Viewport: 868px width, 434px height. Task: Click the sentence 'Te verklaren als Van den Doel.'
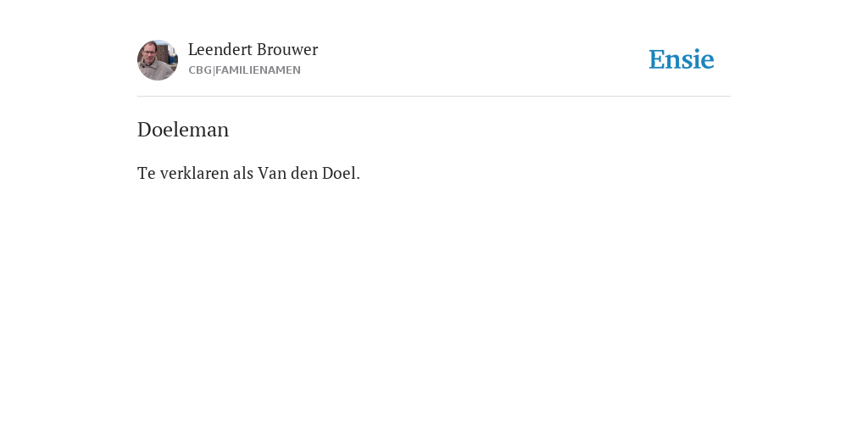pyautogui.click(x=248, y=173)
